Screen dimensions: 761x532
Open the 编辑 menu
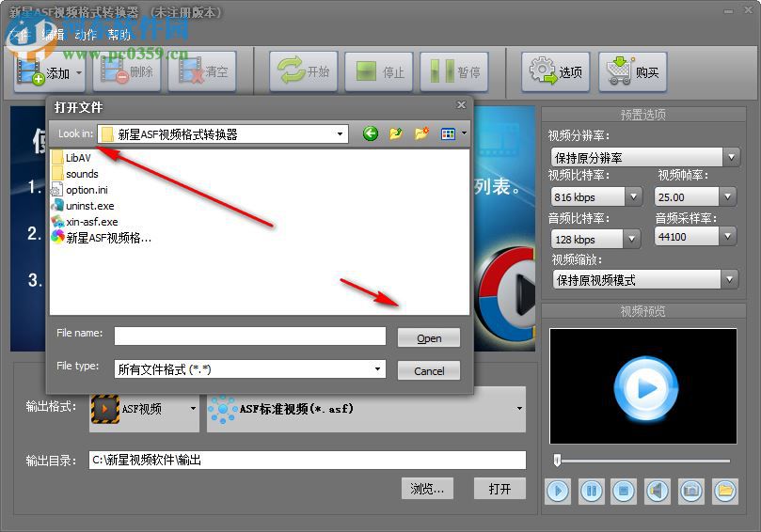[53, 35]
